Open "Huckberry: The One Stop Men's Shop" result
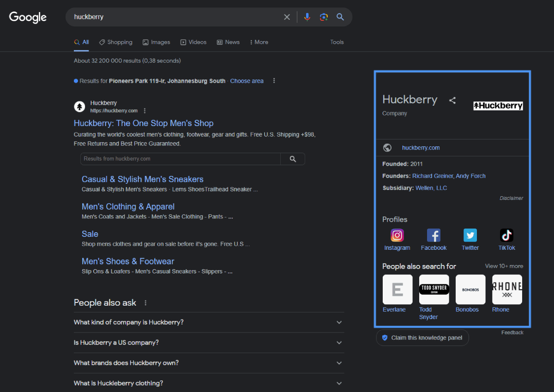This screenshot has width=554, height=392. point(144,123)
